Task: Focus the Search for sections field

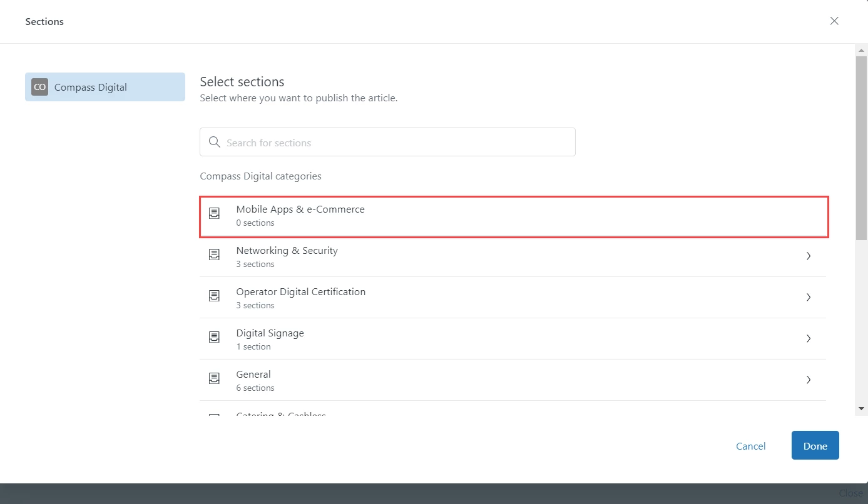Action: click(387, 142)
